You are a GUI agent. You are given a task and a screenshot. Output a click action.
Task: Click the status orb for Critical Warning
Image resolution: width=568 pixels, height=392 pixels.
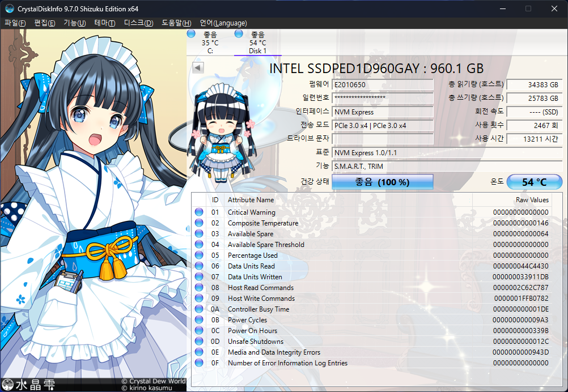pos(199,212)
